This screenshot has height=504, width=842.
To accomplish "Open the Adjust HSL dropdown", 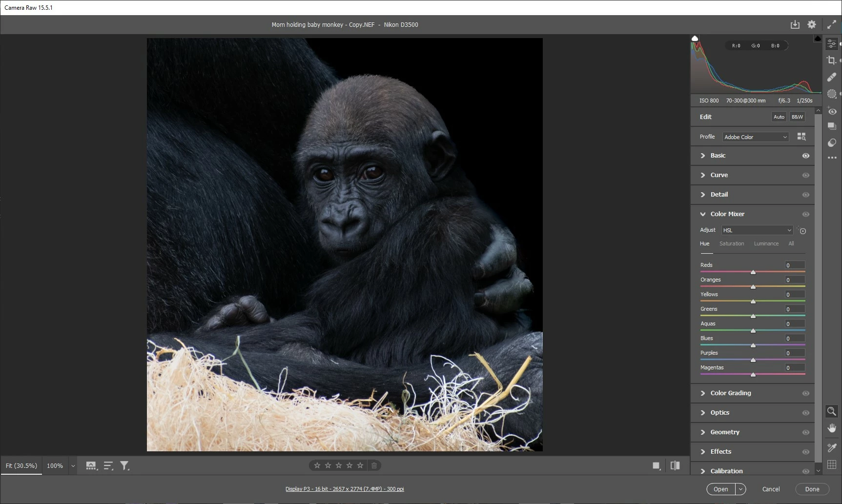I will pos(757,230).
